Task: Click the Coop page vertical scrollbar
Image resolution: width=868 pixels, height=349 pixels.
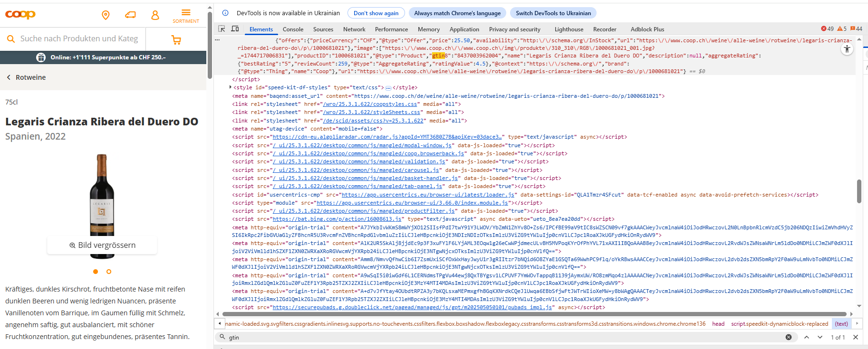Action: click(x=210, y=45)
